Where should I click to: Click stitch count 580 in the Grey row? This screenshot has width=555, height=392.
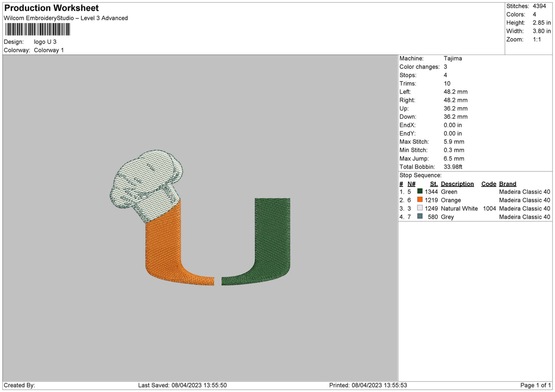[433, 216]
